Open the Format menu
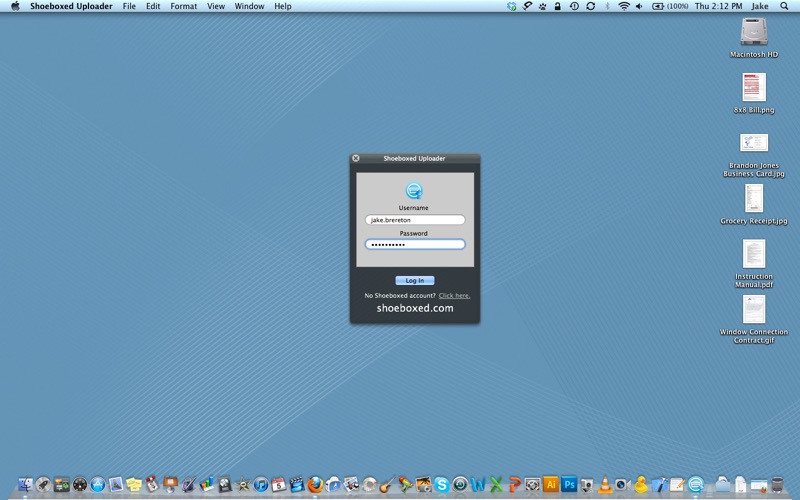Viewport: 800px width, 500px height. tap(184, 6)
